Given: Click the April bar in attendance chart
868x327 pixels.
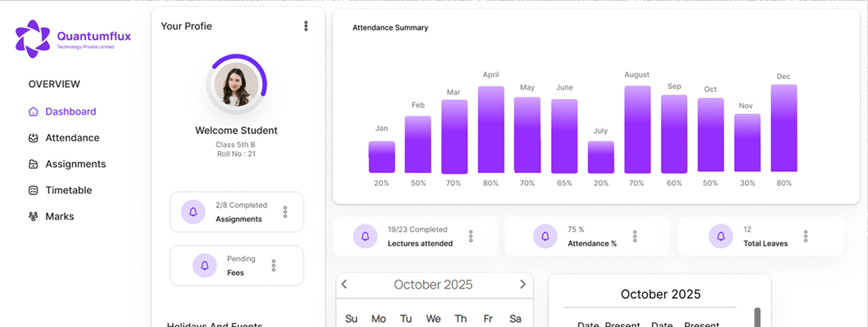Looking at the screenshot, I should tap(491, 130).
